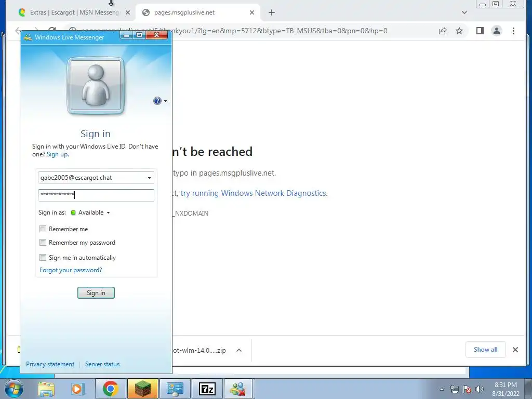
Task: Open Chrome profile avatar icon
Action: click(x=497, y=31)
